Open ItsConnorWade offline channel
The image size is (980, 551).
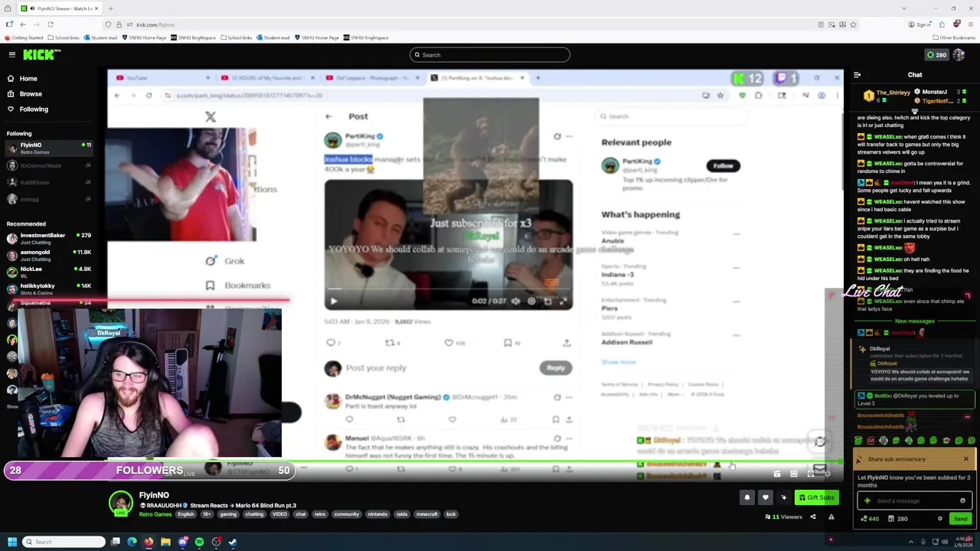click(47, 165)
